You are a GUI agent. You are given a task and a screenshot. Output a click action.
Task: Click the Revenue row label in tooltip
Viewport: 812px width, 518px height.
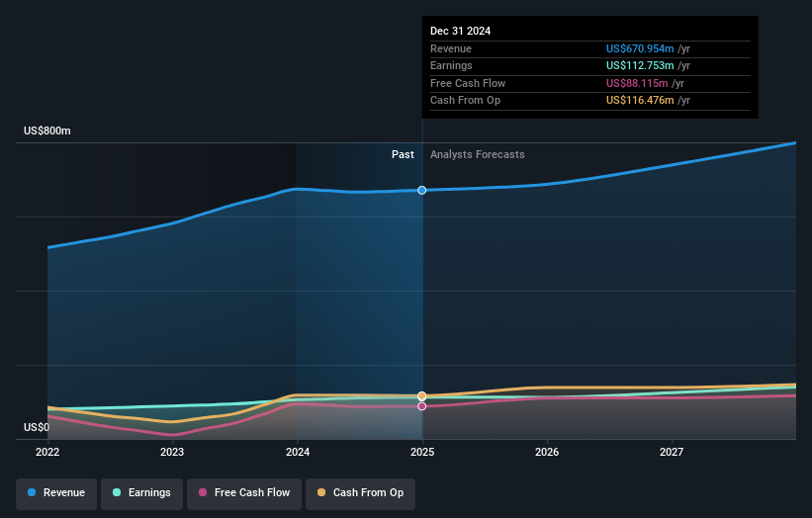[x=451, y=48]
